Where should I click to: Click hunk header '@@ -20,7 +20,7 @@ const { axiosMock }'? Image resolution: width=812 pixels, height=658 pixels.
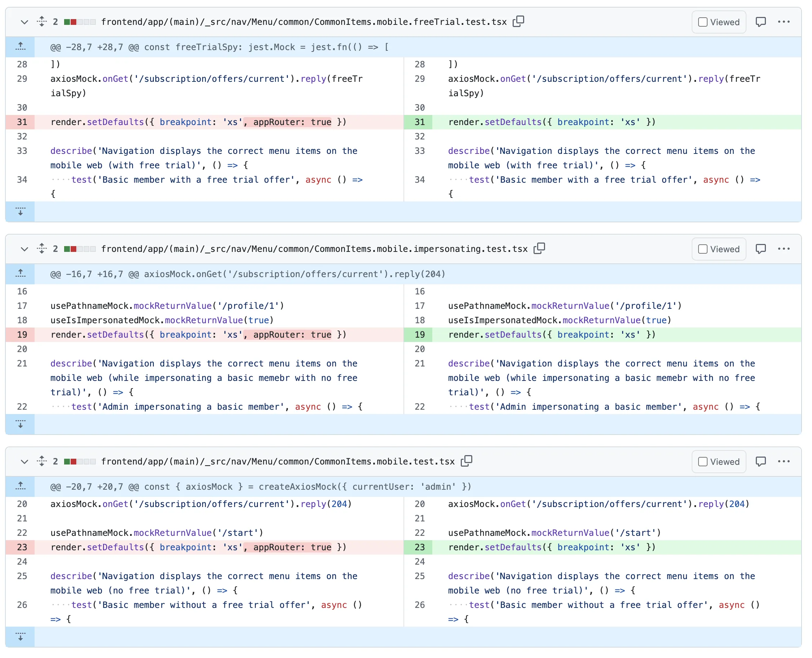point(261,488)
